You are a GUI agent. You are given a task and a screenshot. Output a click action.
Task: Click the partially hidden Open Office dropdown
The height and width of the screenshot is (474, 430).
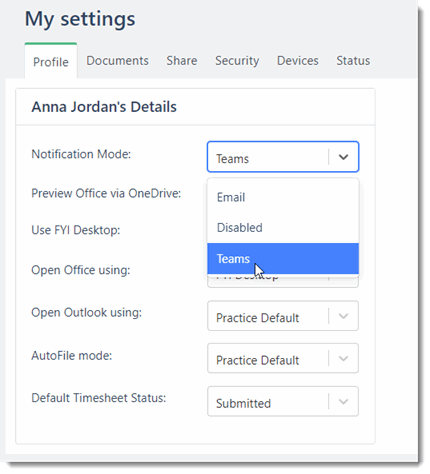point(283,281)
